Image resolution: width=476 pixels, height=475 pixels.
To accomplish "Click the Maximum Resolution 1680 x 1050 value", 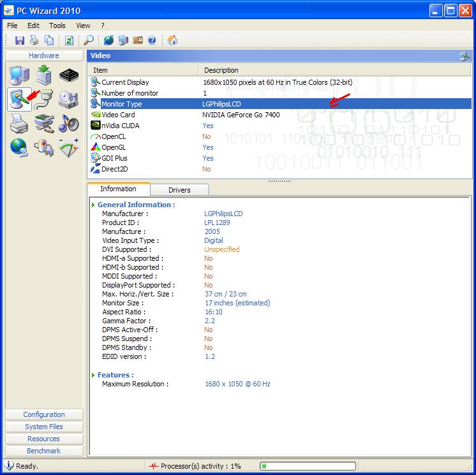I will click(237, 384).
